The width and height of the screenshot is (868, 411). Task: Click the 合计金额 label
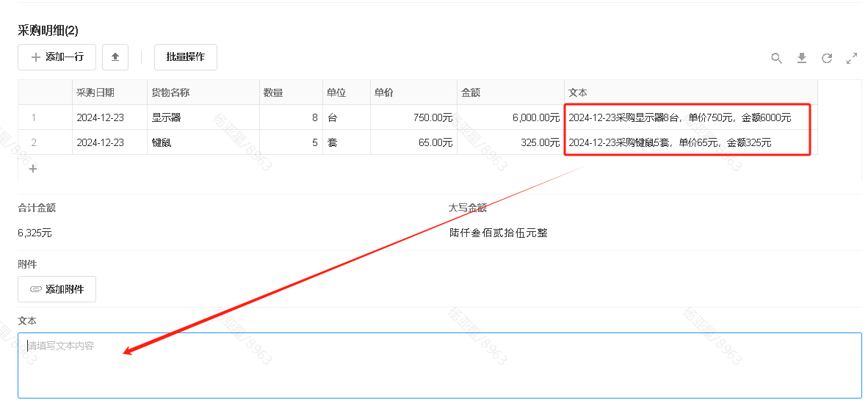[37, 208]
